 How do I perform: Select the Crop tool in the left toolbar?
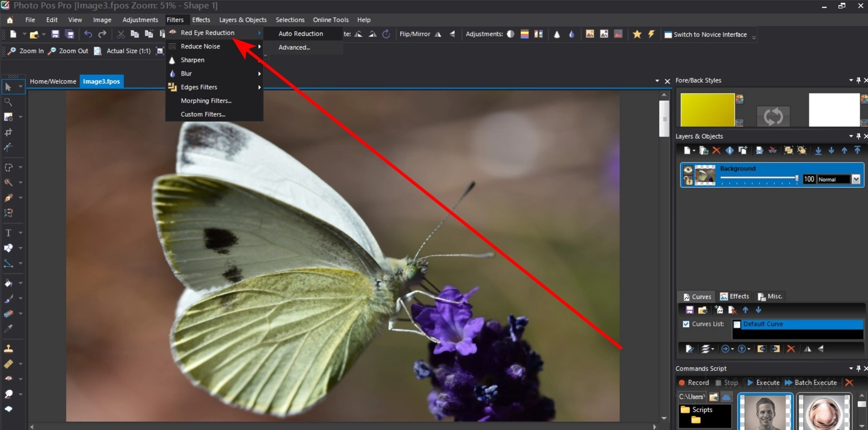tap(8, 132)
